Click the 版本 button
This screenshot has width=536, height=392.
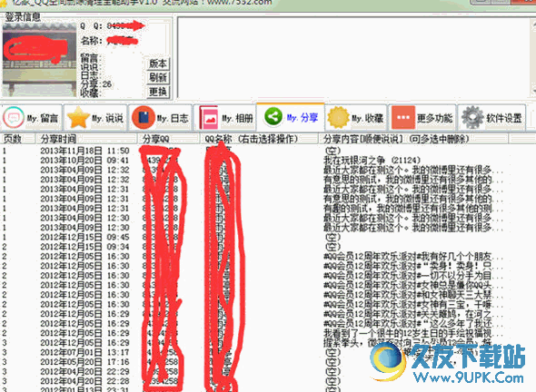pos(158,64)
